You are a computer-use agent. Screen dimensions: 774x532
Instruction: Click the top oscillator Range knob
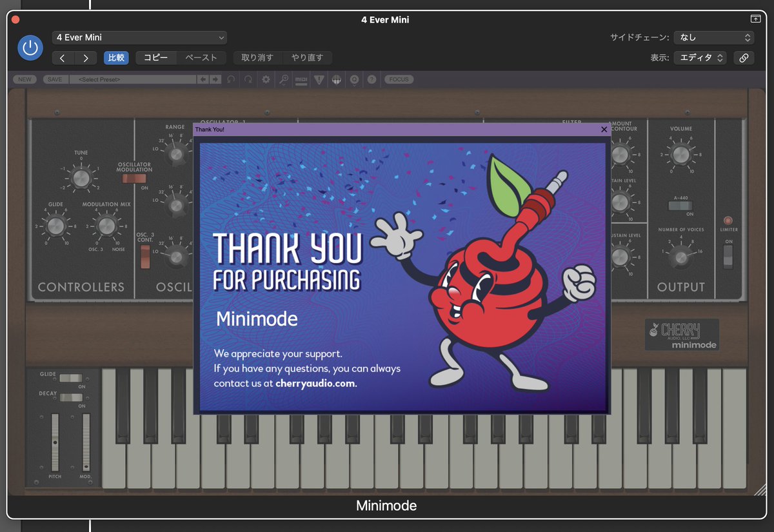pos(175,153)
